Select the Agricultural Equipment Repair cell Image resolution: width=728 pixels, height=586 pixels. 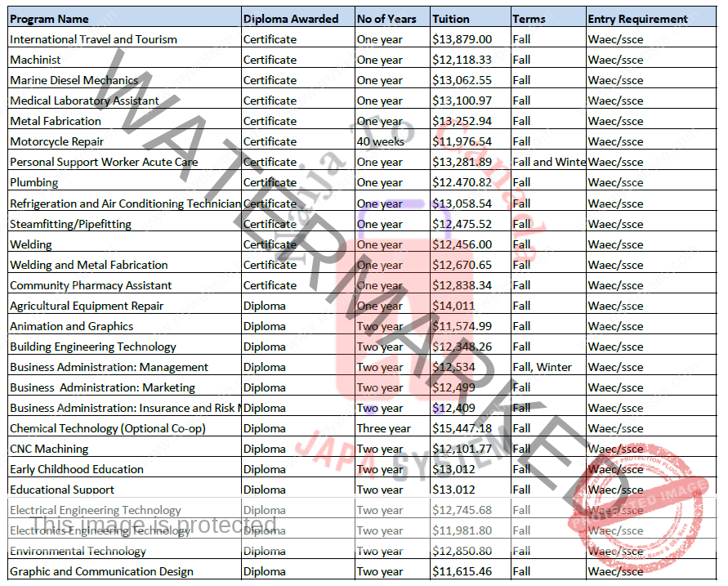pyautogui.click(x=87, y=306)
